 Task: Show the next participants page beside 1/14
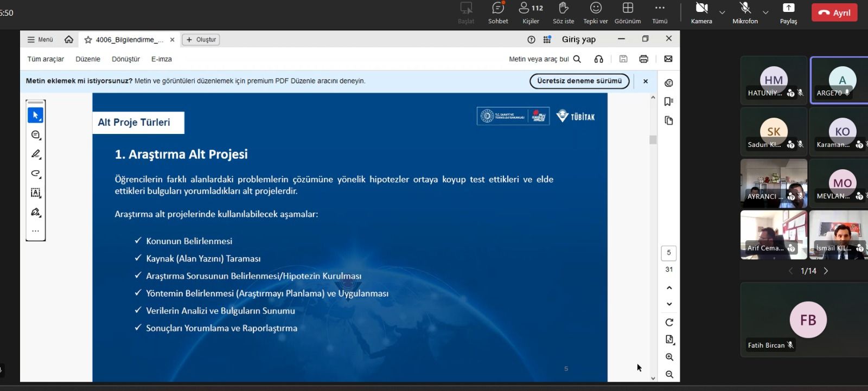826,271
